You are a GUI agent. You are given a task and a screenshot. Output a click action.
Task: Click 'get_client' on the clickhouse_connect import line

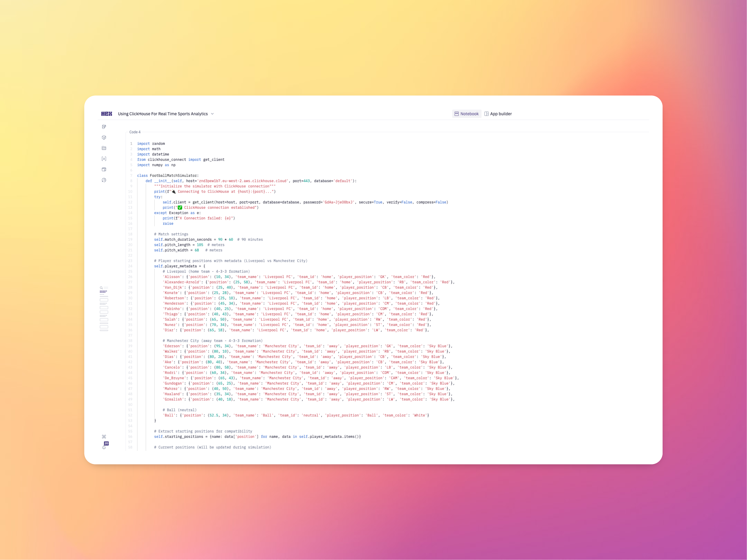[x=214, y=160]
